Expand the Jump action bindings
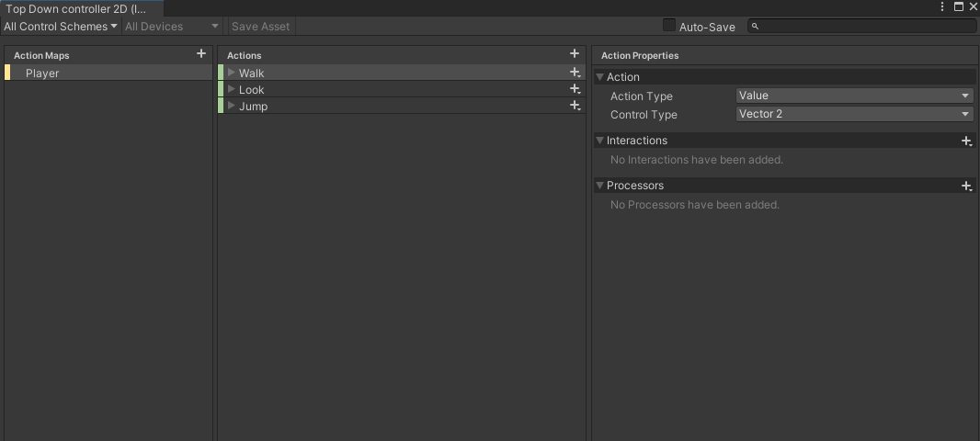The height and width of the screenshot is (441, 980). click(x=232, y=106)
